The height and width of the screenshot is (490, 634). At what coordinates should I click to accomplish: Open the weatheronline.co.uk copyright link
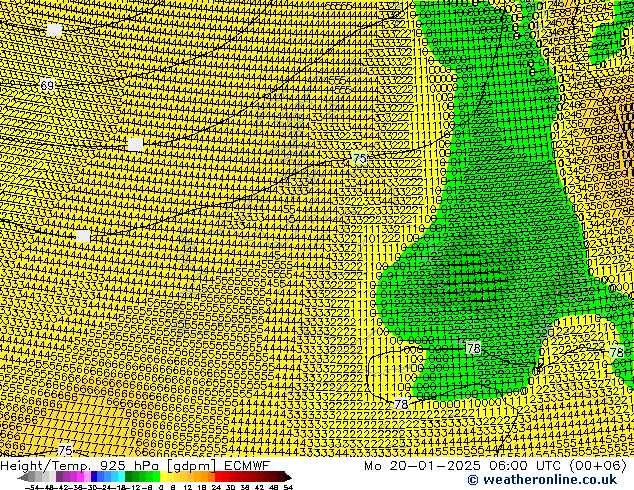[542, 480]
